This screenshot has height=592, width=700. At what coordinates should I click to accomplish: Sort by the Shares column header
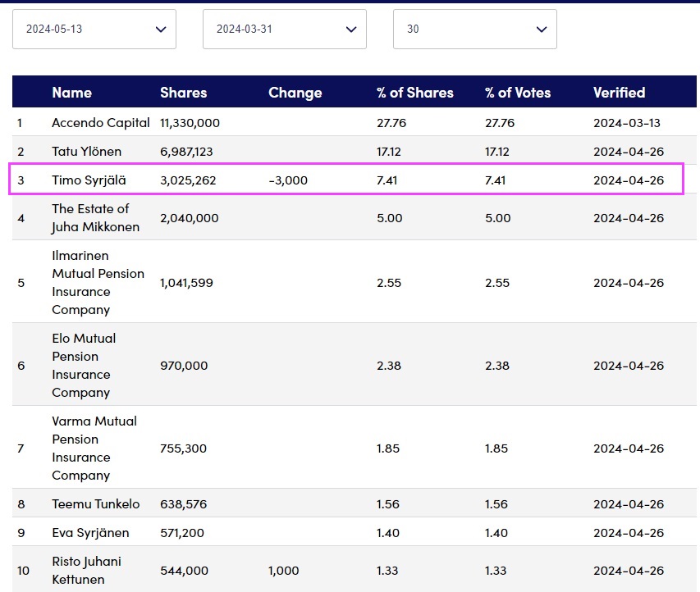coord(183,93)
